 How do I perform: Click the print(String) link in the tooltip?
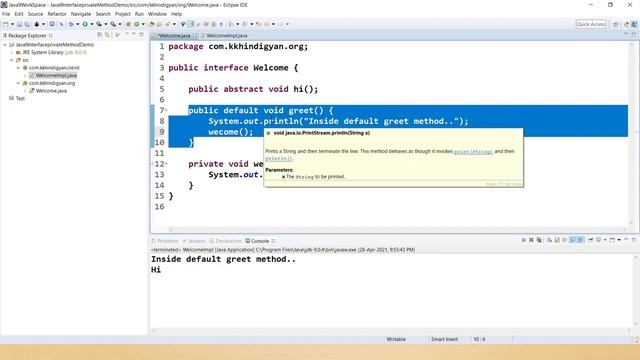[473, 152]
